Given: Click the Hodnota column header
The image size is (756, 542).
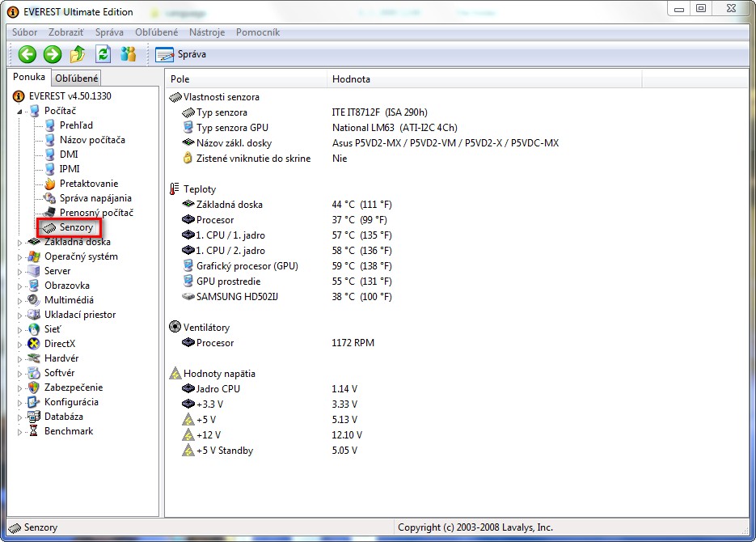Looking at the screenshot, I should coord(351,79).
